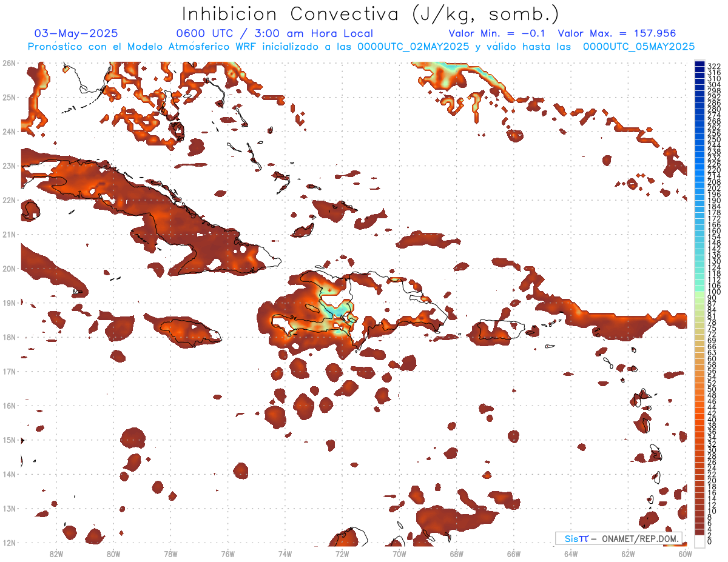
Task: Click the 19N latitude label
Action: point(9,303)
